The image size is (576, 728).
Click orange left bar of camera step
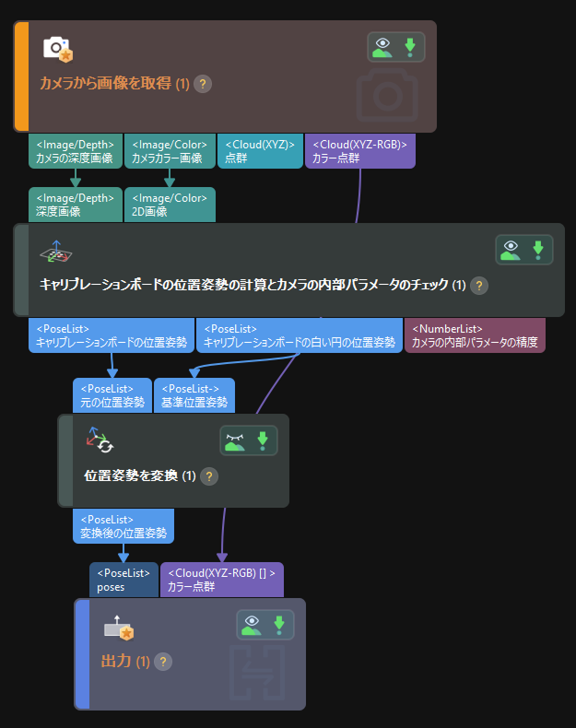pos(21,76)
